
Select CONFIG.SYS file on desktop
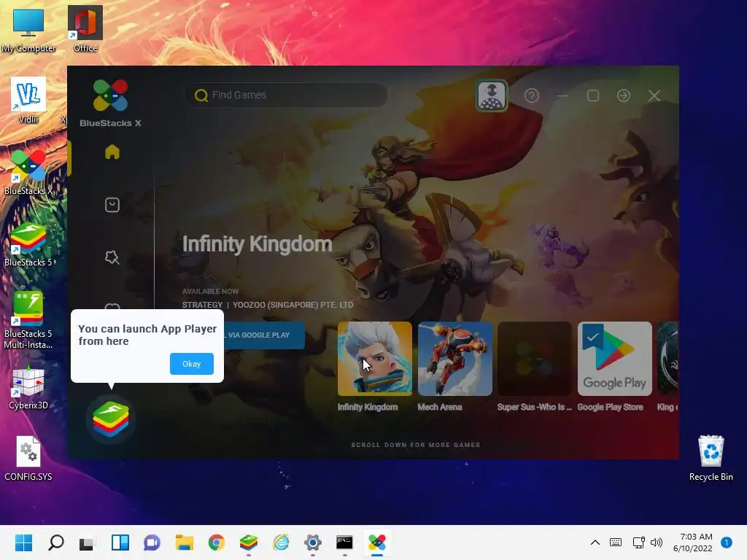28,458
